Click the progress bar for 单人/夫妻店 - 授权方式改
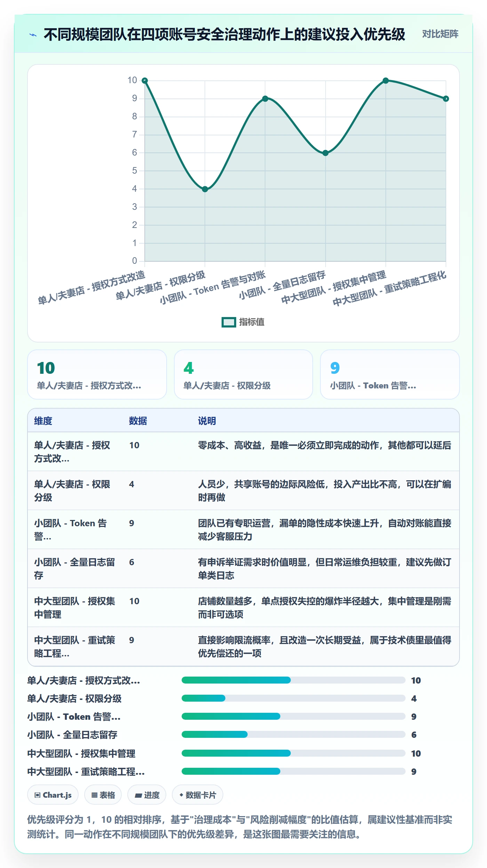This screenshot has height=868, width=487. pos(294,680)
